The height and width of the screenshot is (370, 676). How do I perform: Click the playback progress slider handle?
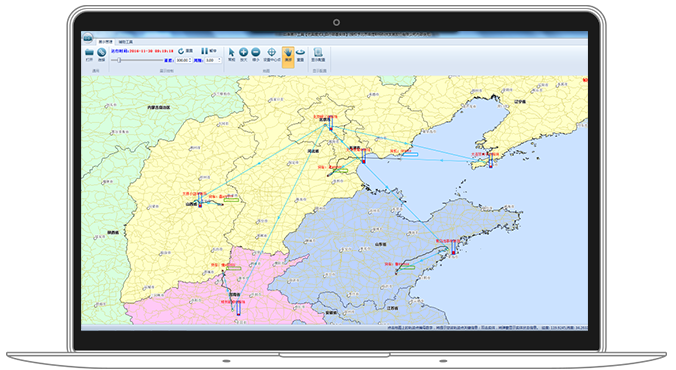coord(119,60)
